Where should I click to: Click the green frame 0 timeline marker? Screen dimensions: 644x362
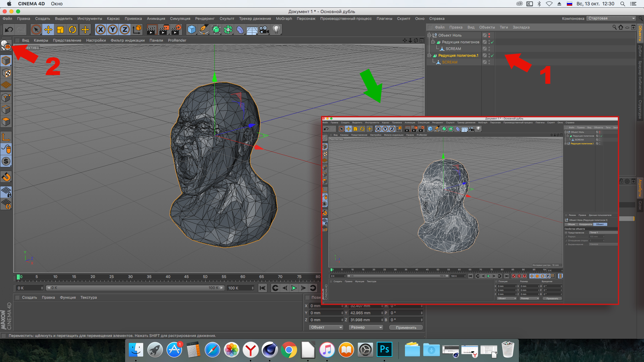pos(18,277)
